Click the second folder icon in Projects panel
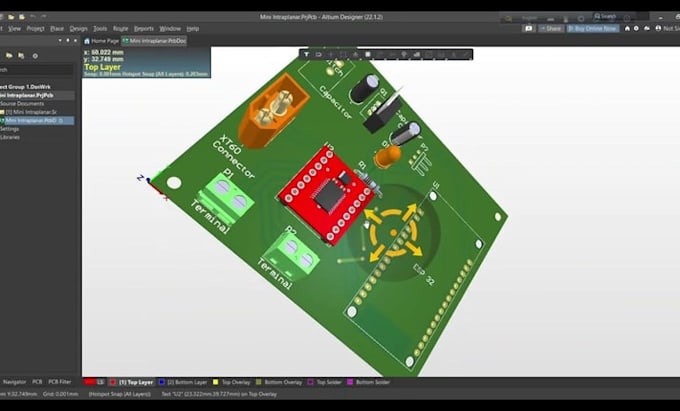This screenshot has height=411, width=680. [x=21, y=55]
